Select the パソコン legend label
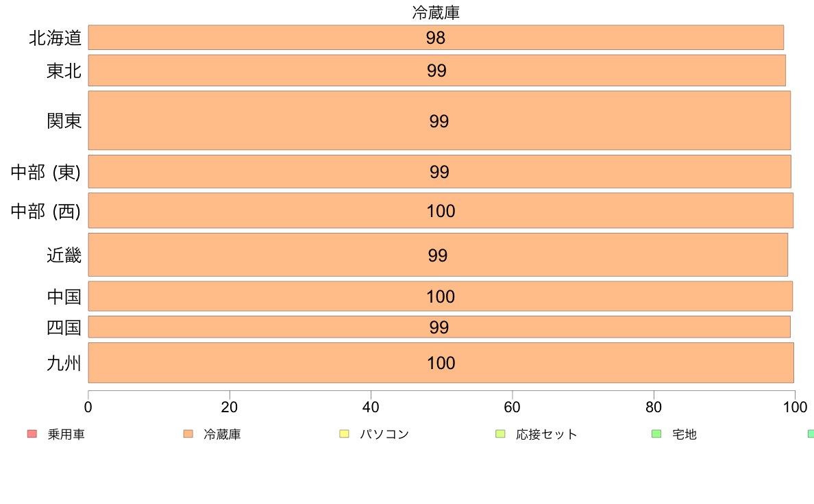The image size is (814, 504). [384, 434]
